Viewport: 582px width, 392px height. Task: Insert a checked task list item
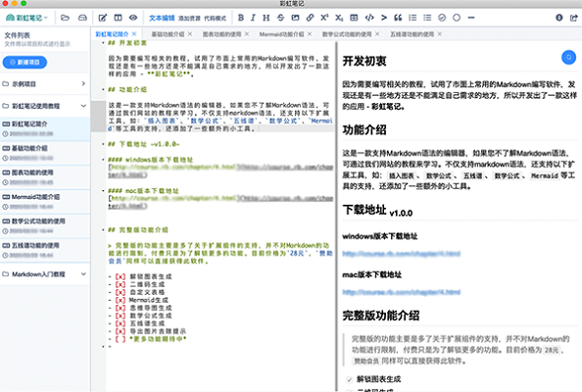(x=442, y=18)
